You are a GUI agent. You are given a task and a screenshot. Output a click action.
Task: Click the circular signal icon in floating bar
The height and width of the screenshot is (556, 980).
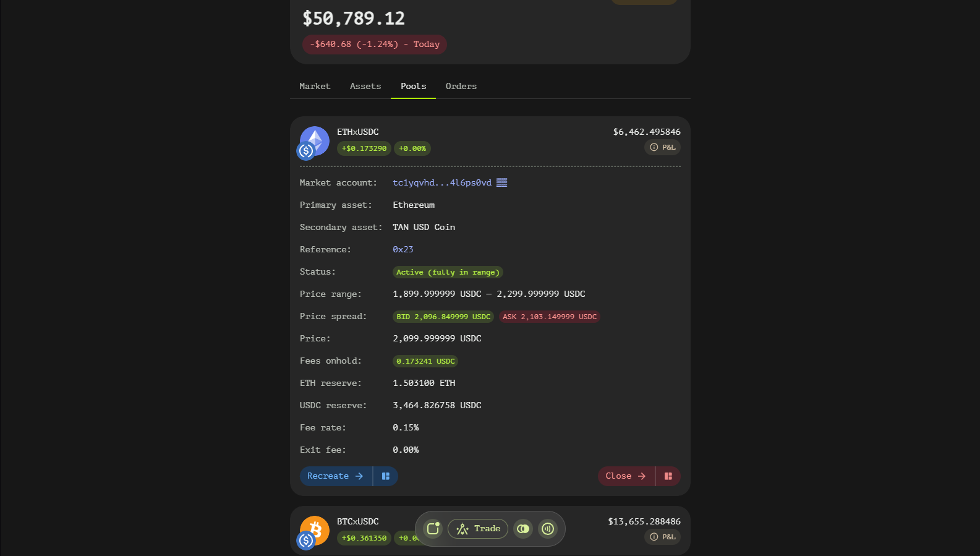pyautogui.click(x=547, y=529)
